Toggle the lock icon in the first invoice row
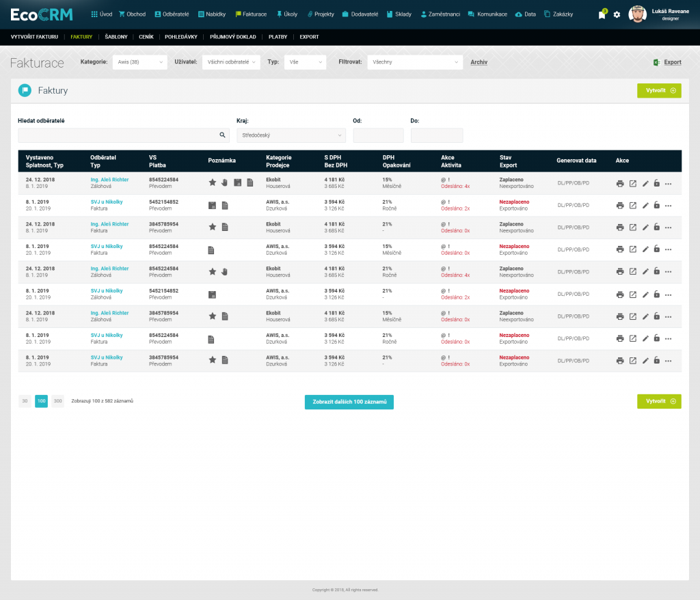This screenshot has width=700, height=600. pos(657,183)
